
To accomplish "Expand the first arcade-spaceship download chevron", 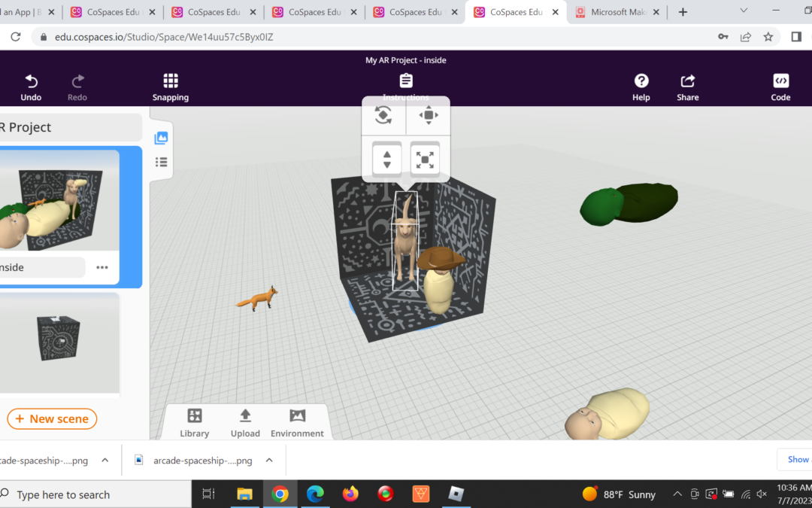I will click(x=105, y=461).
